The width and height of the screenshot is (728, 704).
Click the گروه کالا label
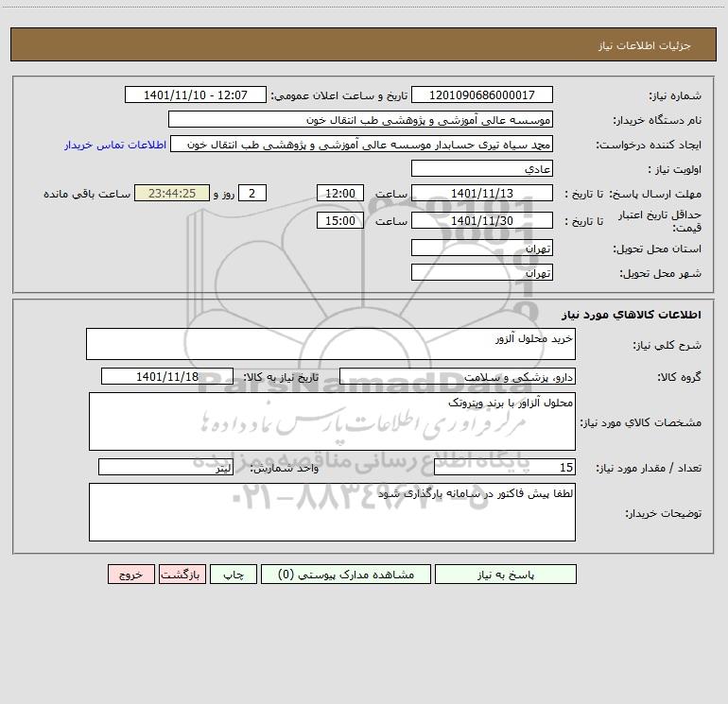coord(680,377)
